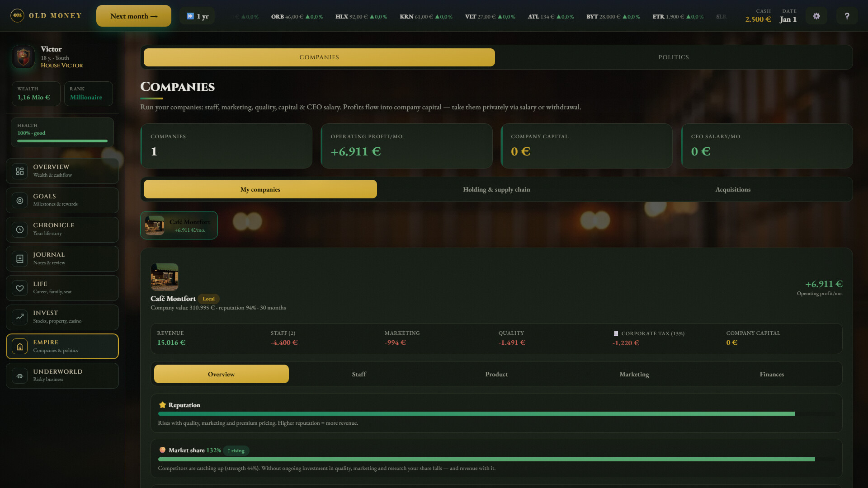868x488 pixels.
Task: Open the Marketing sub-tab
Action: point(634,374)
